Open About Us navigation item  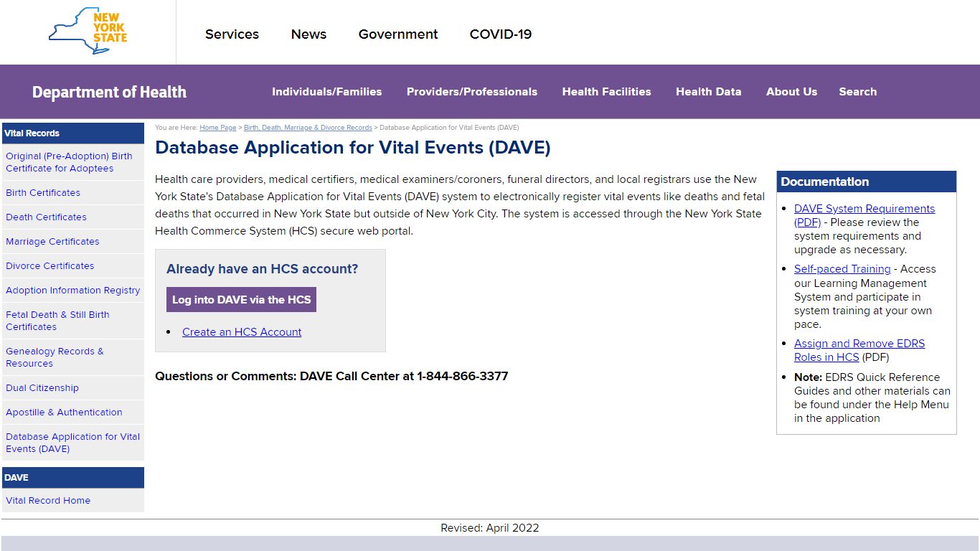click(x=791, y=92)
